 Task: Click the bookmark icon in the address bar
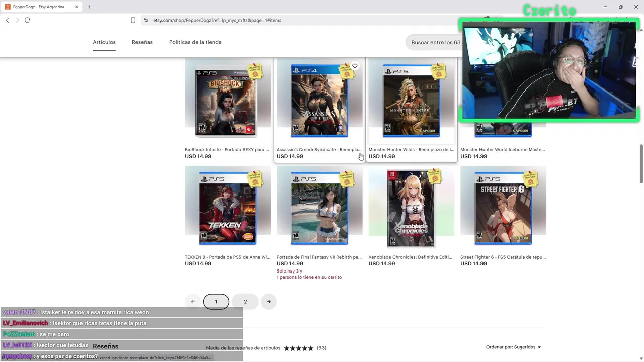[x=133, y=20]
